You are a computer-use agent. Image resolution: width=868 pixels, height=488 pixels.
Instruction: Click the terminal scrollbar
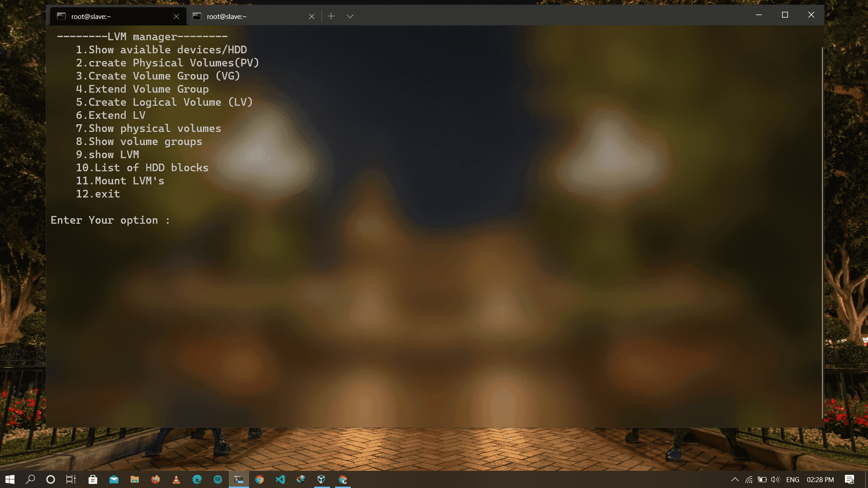822,226
